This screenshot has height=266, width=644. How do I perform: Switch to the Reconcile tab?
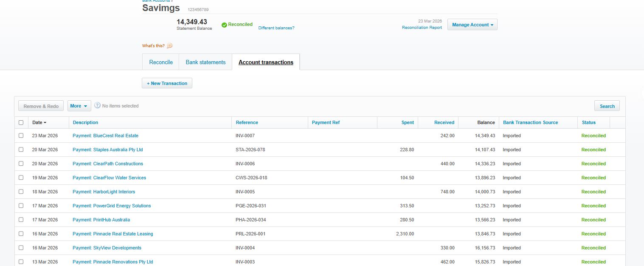[161, 62]
